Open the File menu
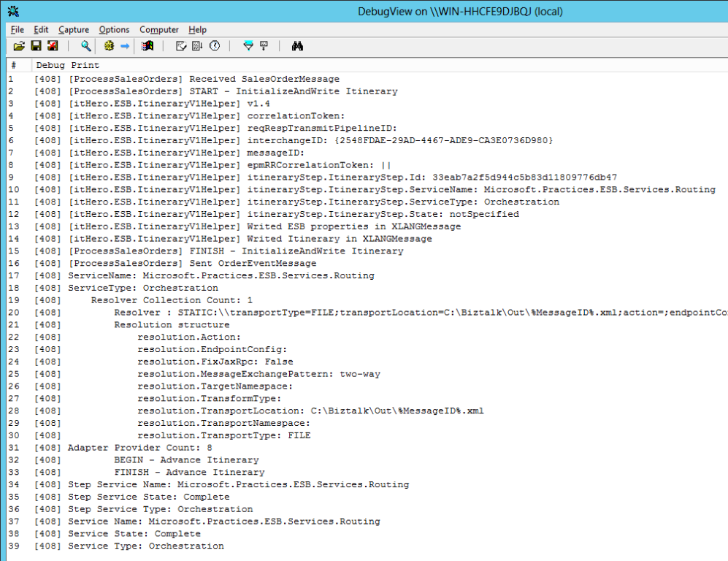728x561 pixels. pos(18,30)
